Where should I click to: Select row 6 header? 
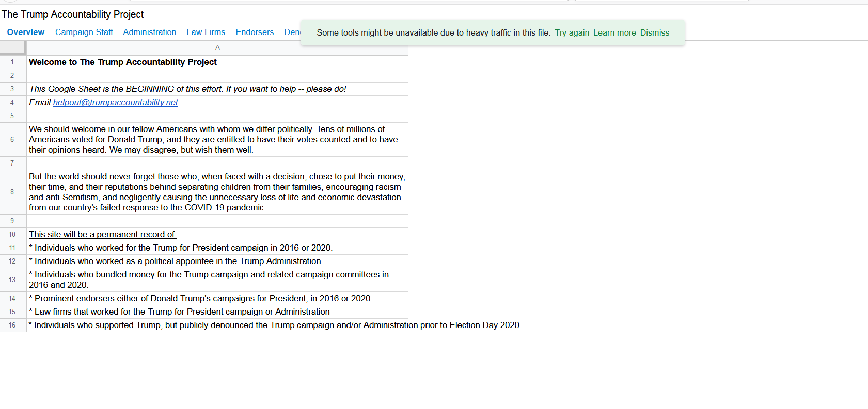[x=12, y=139]
